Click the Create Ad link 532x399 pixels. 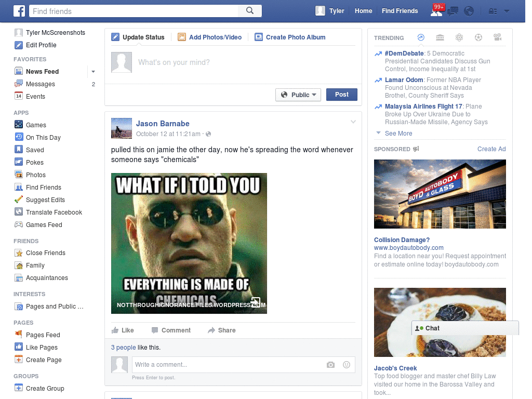pos(491,149)
